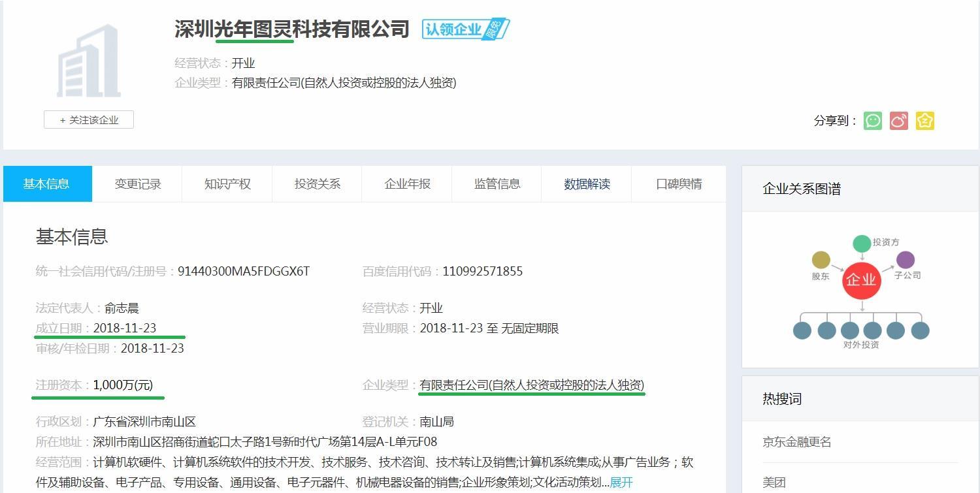Open the 知识产权 tab

pos(227,183)
